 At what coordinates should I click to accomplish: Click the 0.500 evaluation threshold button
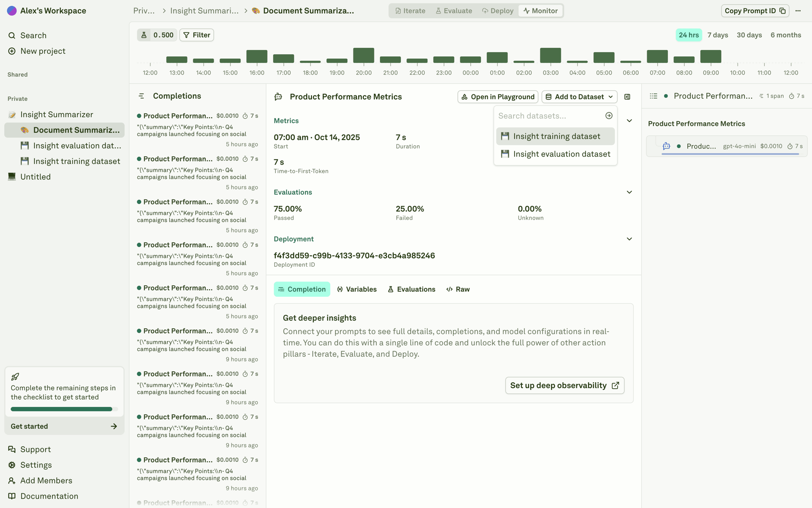(157, 35)
